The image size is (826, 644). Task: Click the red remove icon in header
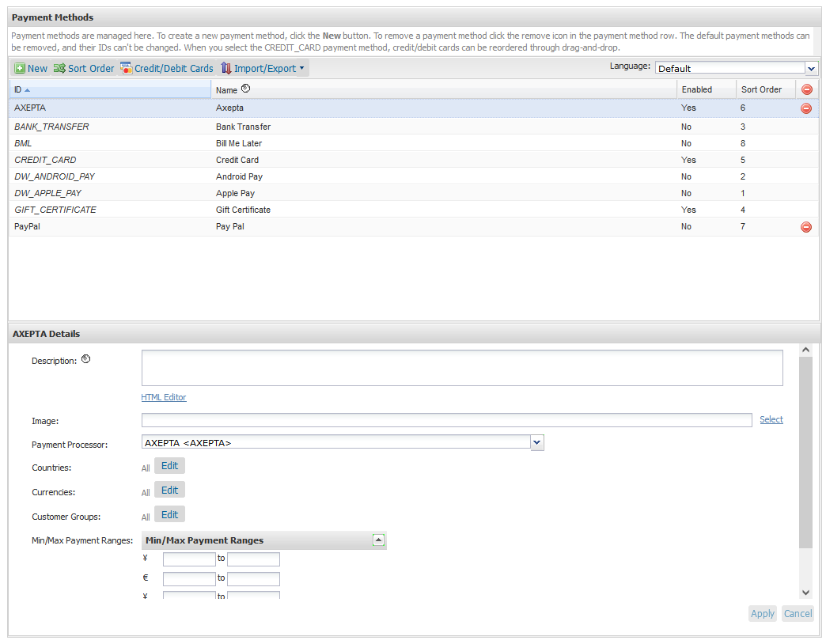point(806,89)
